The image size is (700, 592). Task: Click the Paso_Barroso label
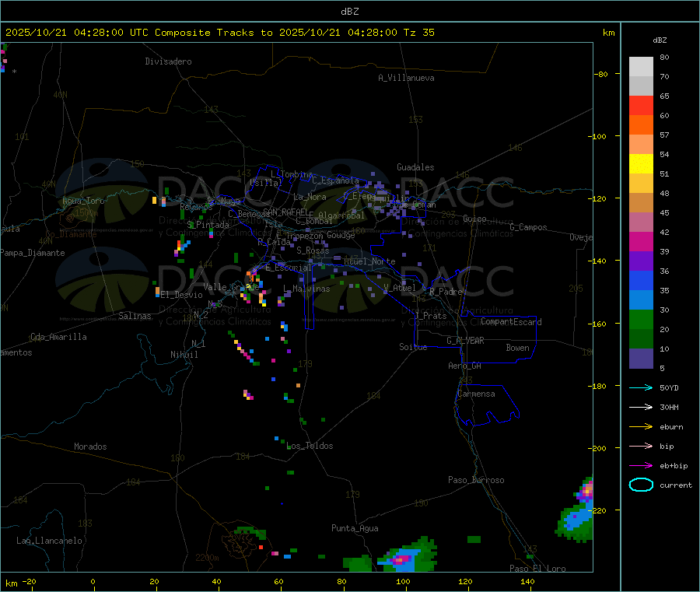[x=476, y=481]
